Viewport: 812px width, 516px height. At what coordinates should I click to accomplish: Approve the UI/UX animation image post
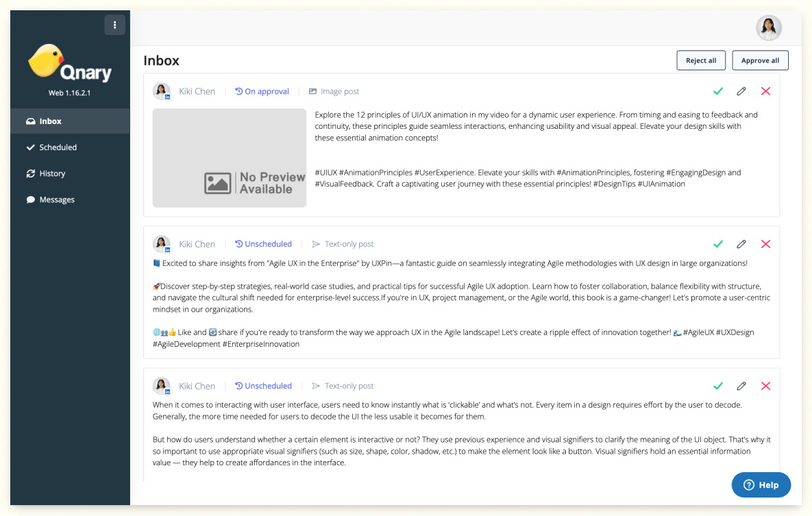717,91
